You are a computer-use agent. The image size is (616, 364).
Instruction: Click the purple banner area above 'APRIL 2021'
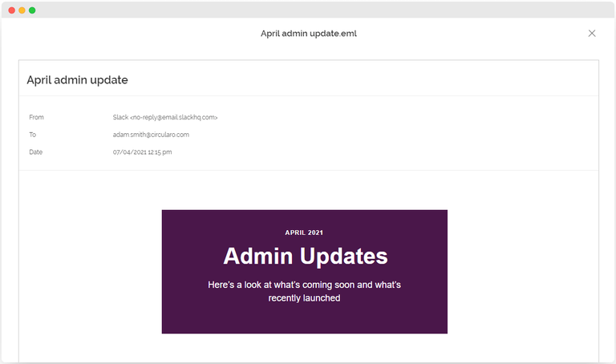pos(304,218)
